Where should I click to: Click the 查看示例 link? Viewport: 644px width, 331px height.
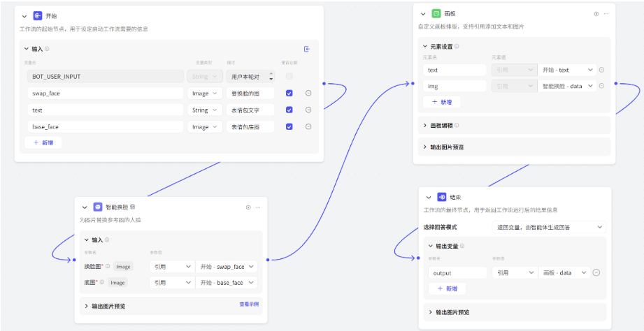(249, 304)
